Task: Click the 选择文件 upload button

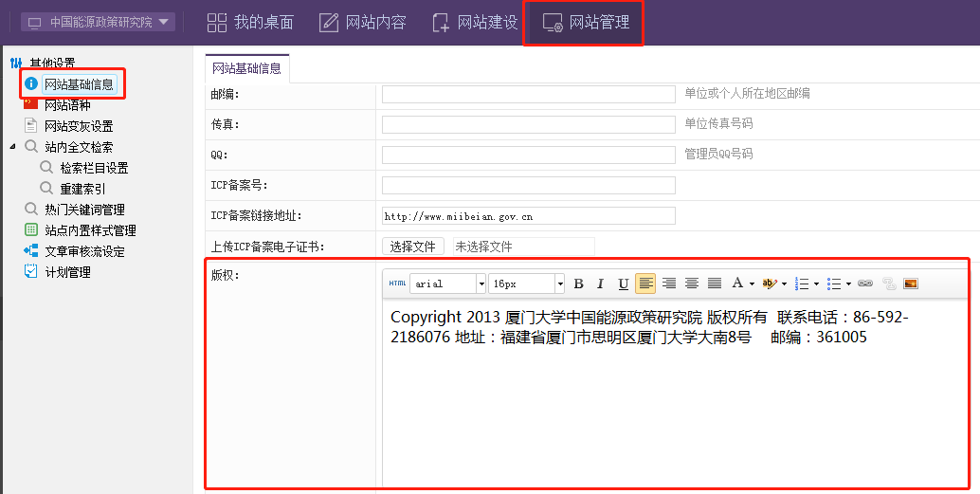Action: pos(412,247)
